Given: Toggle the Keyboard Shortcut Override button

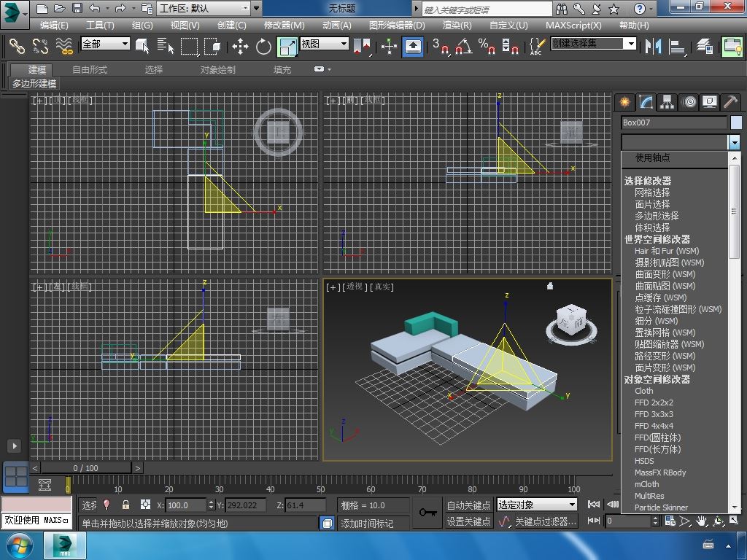Looking at the screenshot, I should point(413,47).
